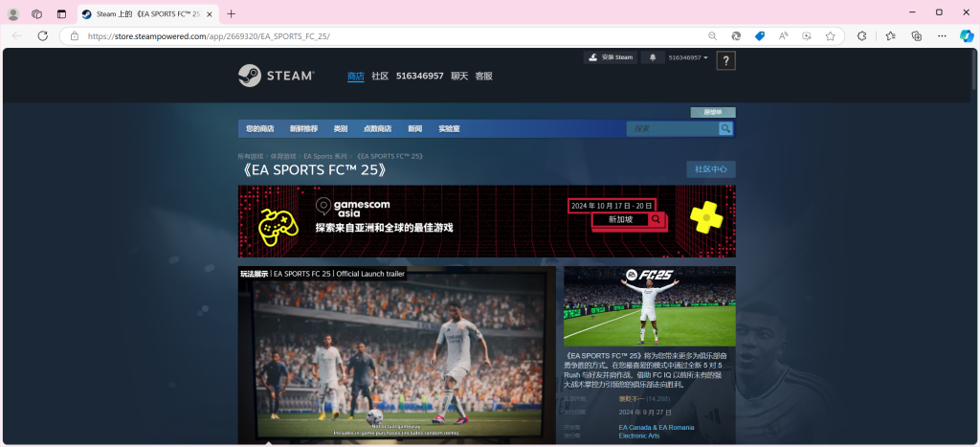This screenshot has width=980, height=447.
Task: Open the browser profile avatar
Action: [13, 13]
